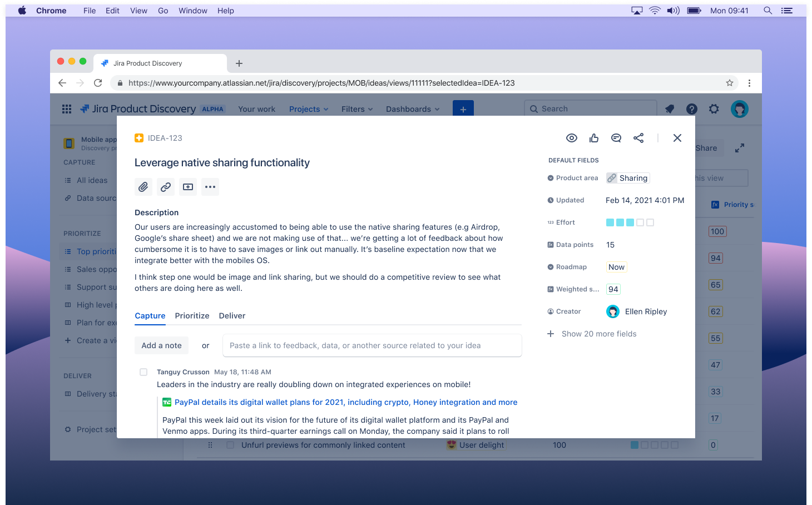Open comments via speech bubble icon
812x505 pixels.
click(616, 138)
